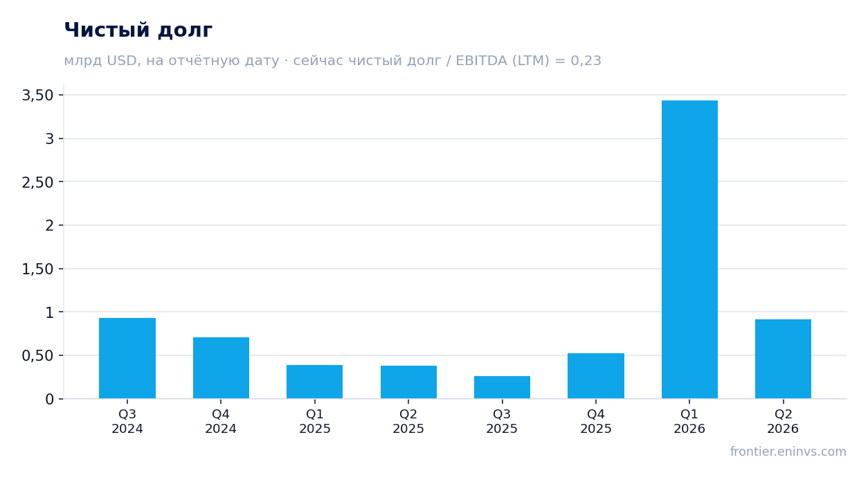Click the x-axis label Q4 2024

coord(221,422)
